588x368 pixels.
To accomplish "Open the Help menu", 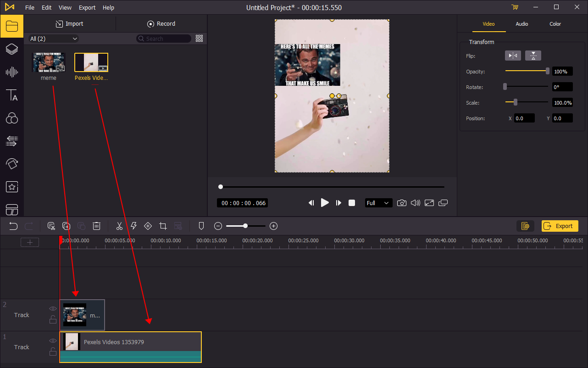I will pos(109,7).
